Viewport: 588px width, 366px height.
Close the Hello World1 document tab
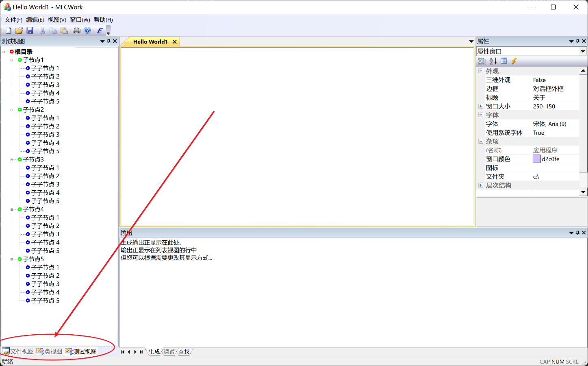175,42
